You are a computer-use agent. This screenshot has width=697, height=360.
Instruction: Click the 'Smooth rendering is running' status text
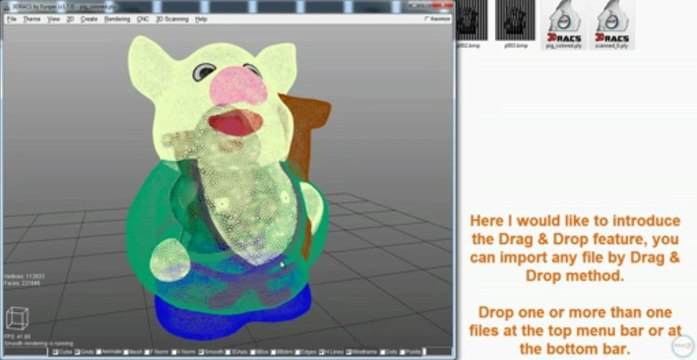pyautogui.click(x=38, y=343)
